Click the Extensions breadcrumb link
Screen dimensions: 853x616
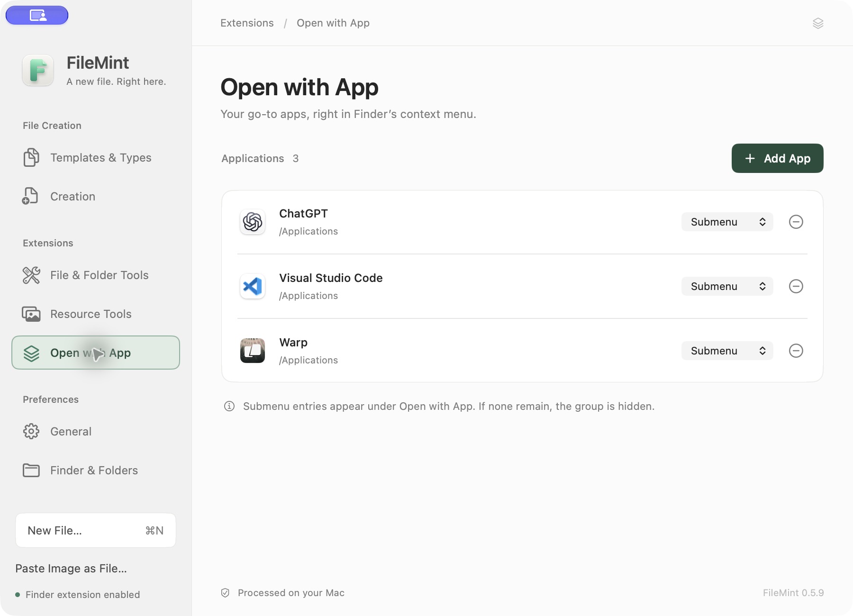tap(247, 23)
